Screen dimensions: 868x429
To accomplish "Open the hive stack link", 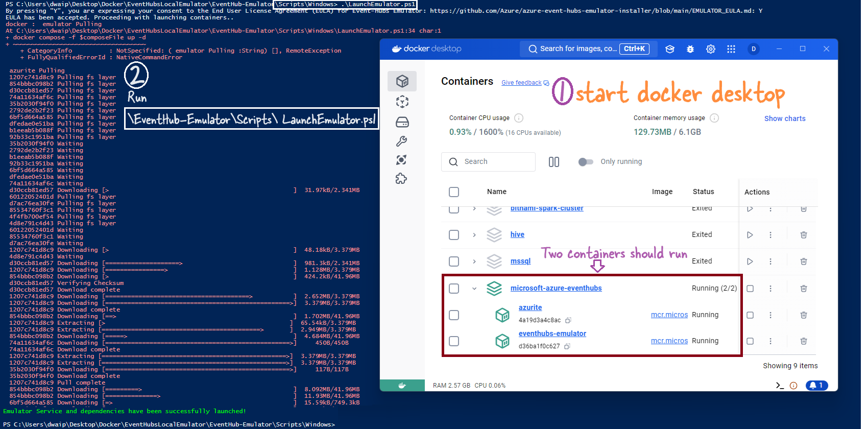I will point(517,234).
